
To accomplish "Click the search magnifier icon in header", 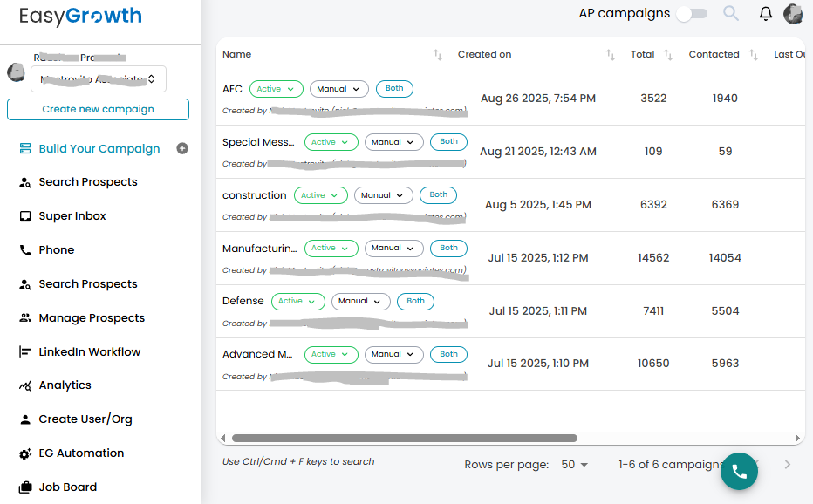I will 731,13.
